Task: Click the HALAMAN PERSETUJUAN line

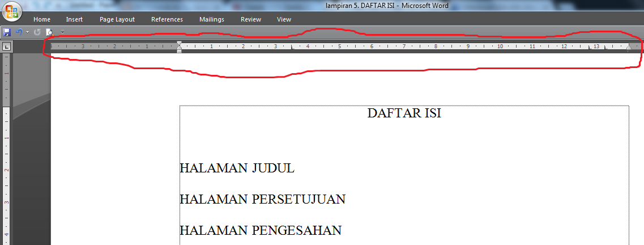Action: point(262,199)
